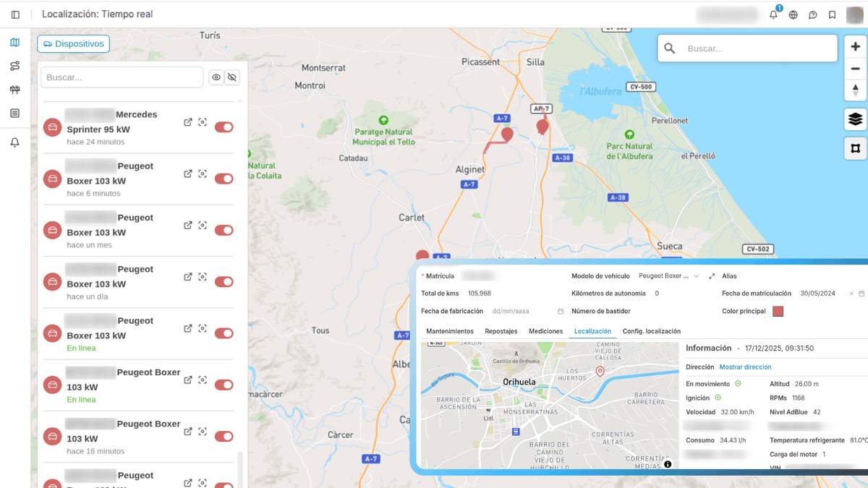Screen dimensions: 868x488
Task: Locate the Mercedes Sprinter 95 kW on map
Action: point(203,123)
